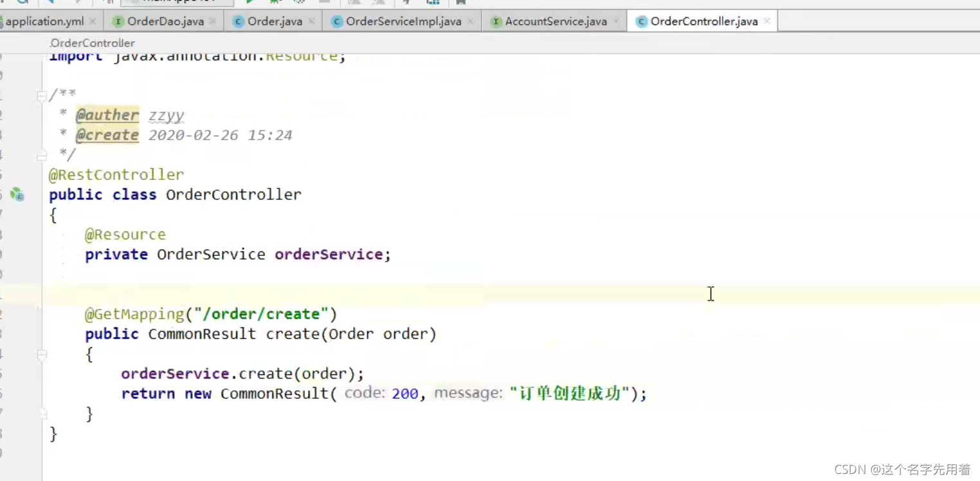Place the cursor on the highlighted empty line
Image resolution: width=980 pixels, height=481 pixels.
511,295
